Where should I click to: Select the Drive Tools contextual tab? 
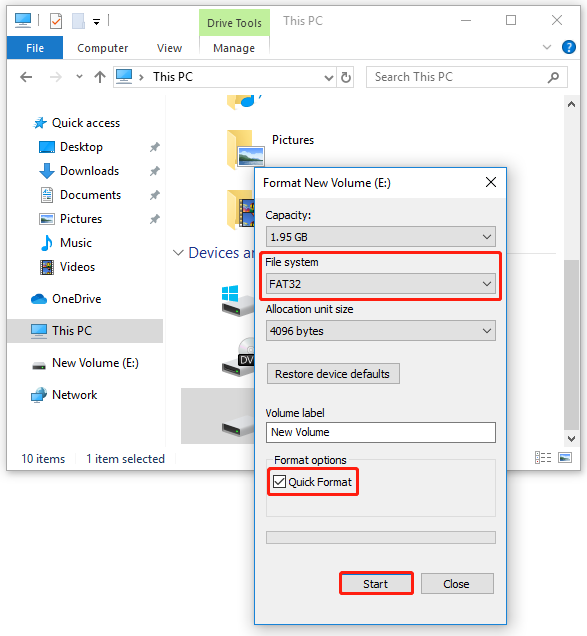click(x=234, y=23)
